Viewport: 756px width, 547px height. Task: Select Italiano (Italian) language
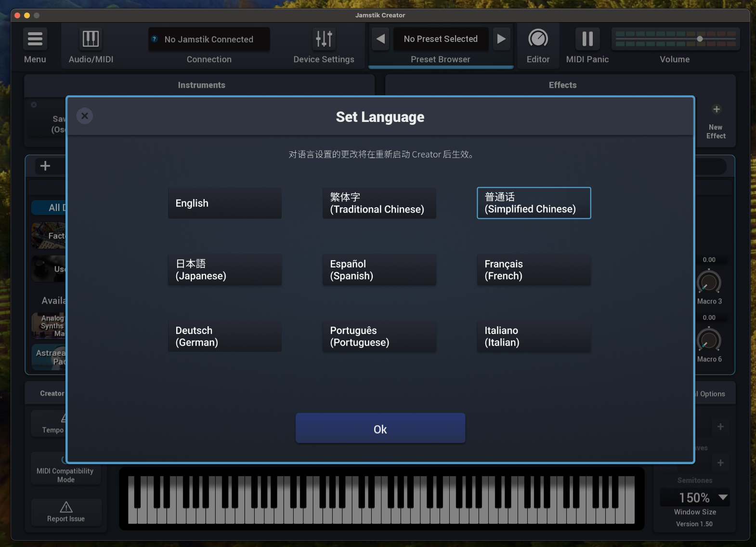coord(534,336)
